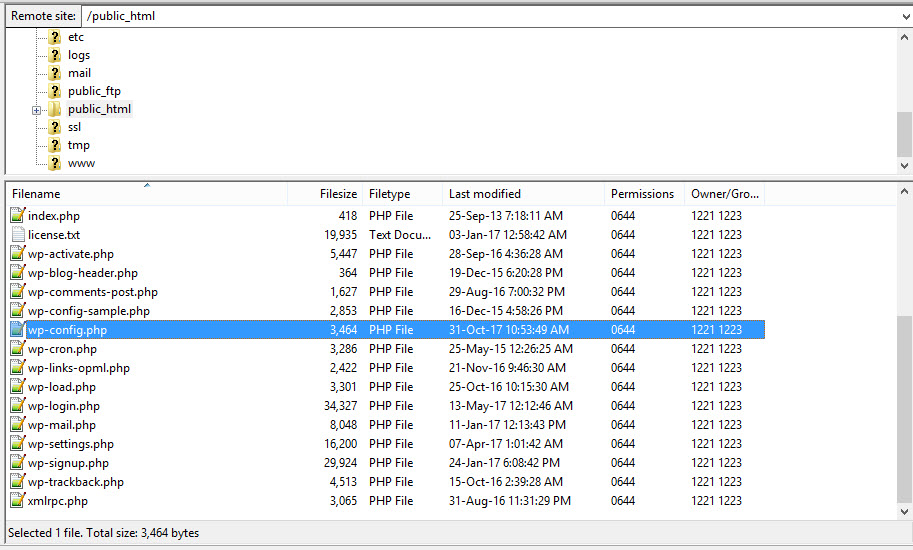Select the ssl folder in tree

pos(75,127)
